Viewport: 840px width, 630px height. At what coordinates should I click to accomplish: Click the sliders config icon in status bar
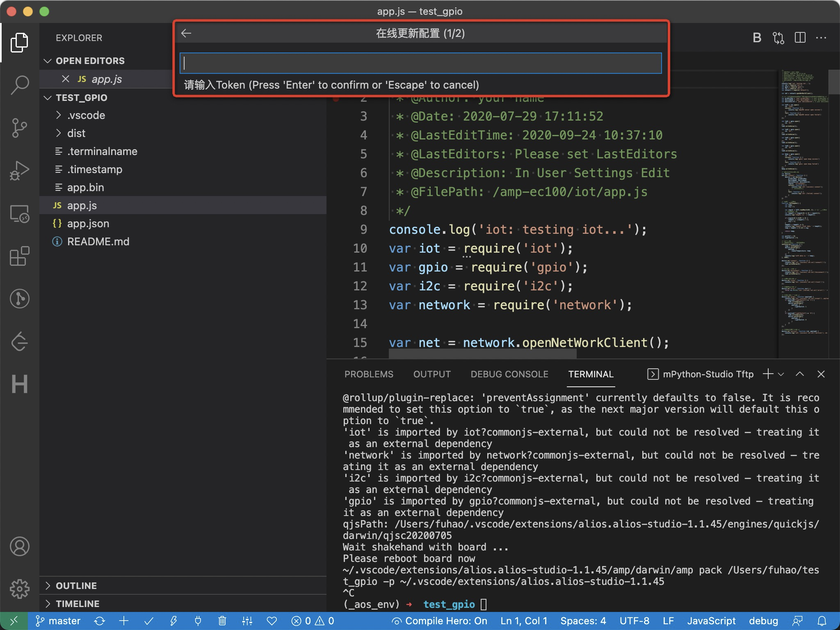coord(247,621)
